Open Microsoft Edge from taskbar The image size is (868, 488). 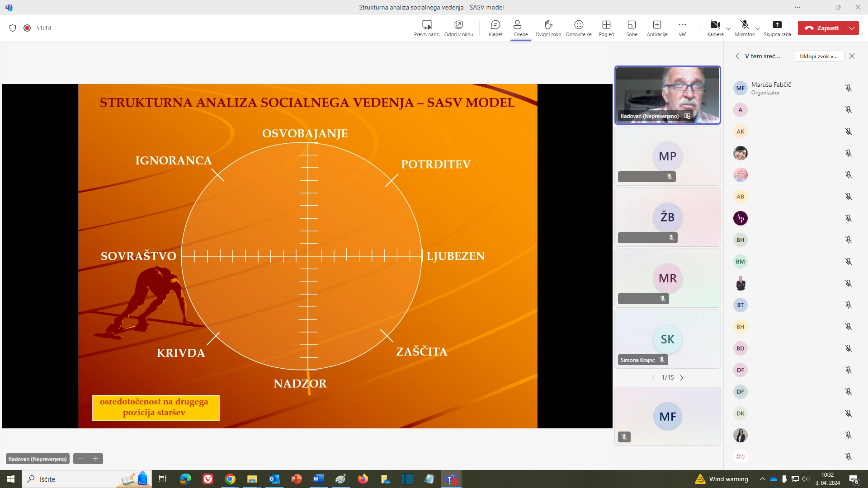click(x=185, y=479)
